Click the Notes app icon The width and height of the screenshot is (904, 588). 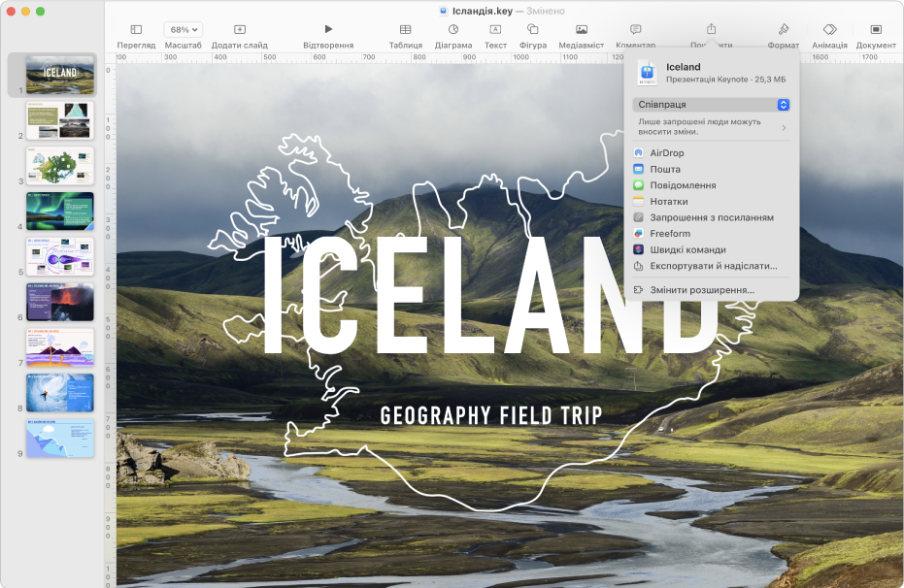tap(638, 201)
